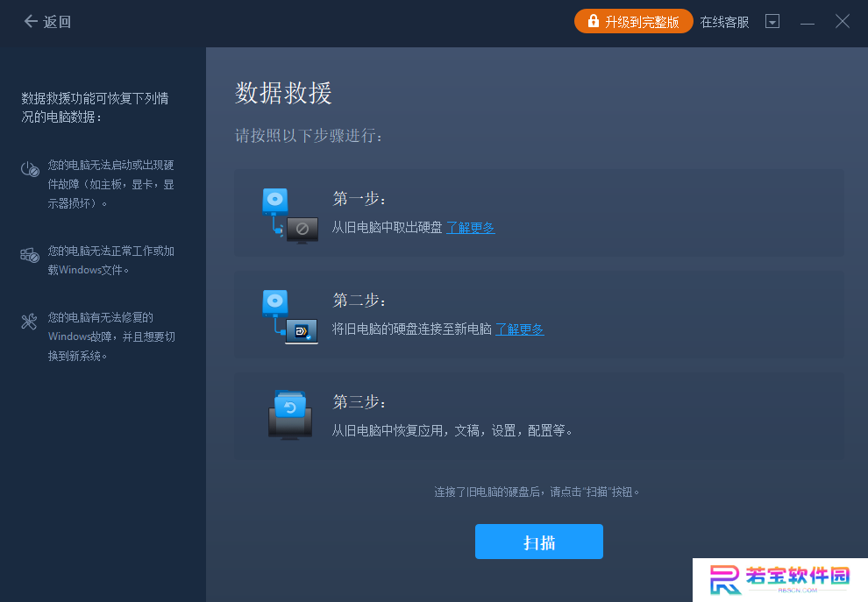Click the 第一步 hard disk removal icon
The image size is (868, 602).
[290, 216]
